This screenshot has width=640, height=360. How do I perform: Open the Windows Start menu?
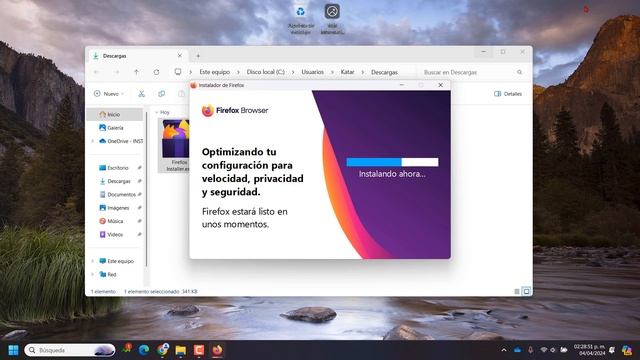pyautogui.click(x=13, y=350)
